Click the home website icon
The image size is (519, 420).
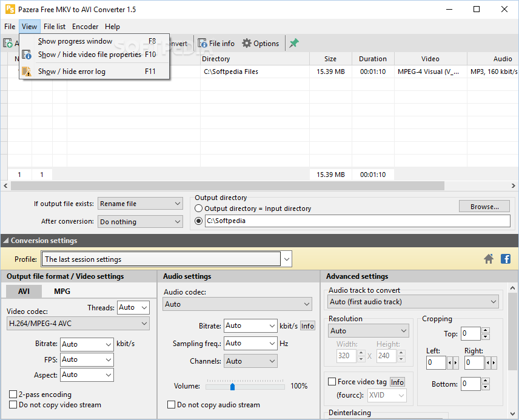pyautogui.click(x=489, y=259)
